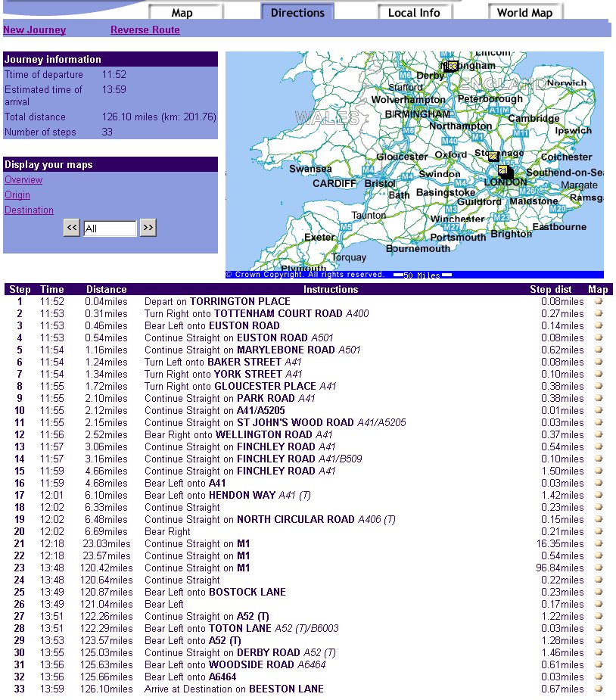
Task: Click step number 10 in the Step column
Action: [19, 410]
